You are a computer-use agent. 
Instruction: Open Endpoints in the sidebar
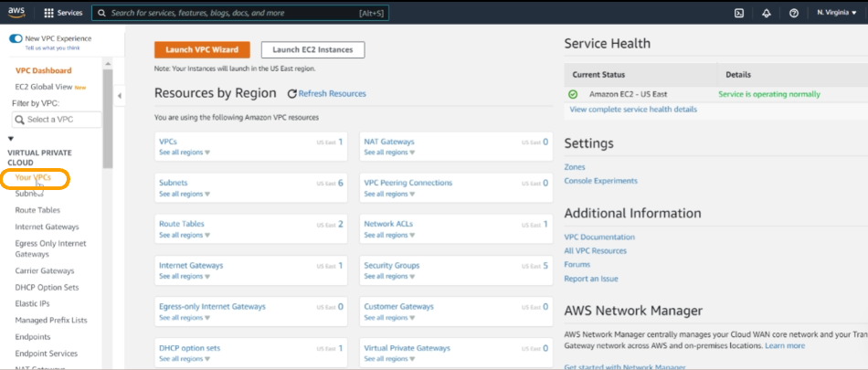point(33,337)
